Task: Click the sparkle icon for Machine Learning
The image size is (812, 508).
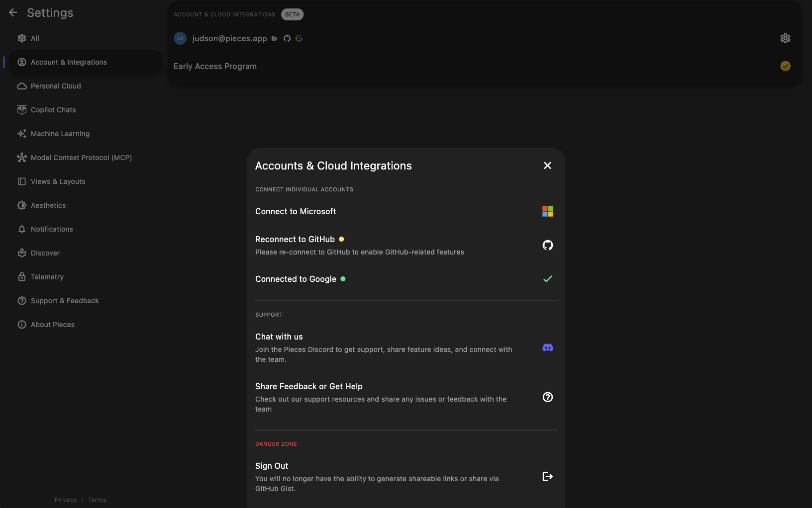Action: [22, 134]
